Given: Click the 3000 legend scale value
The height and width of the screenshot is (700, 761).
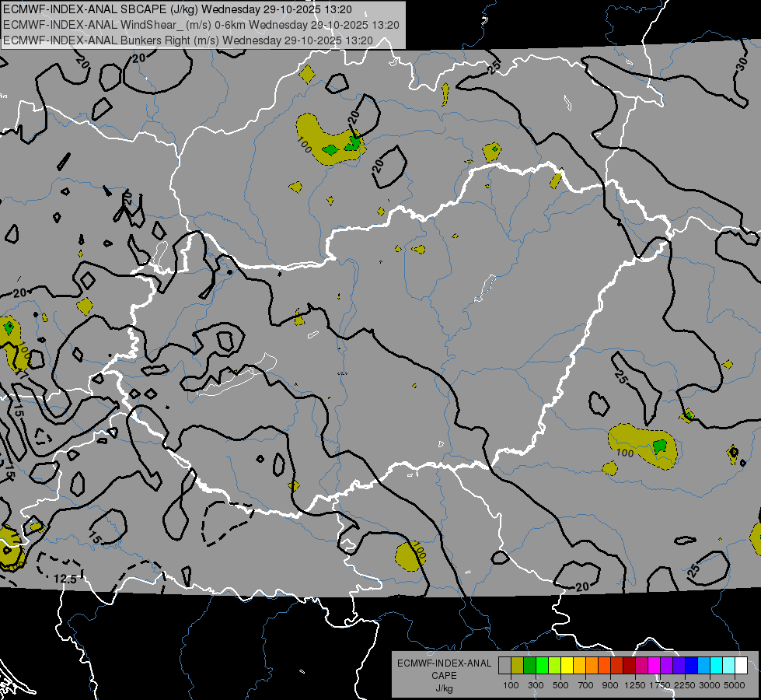Looking at the screenshot, I should click(x=710, y=685).
